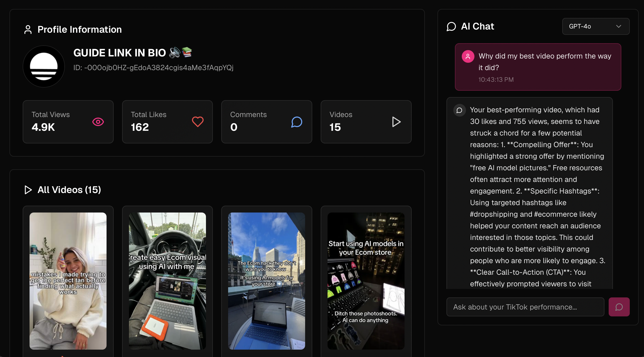
Task: Click the heart icon in Total Likes
Action: tap(198, 122)
